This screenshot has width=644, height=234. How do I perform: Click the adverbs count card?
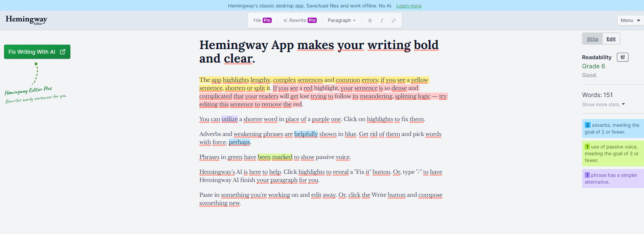tap(613, 128)
